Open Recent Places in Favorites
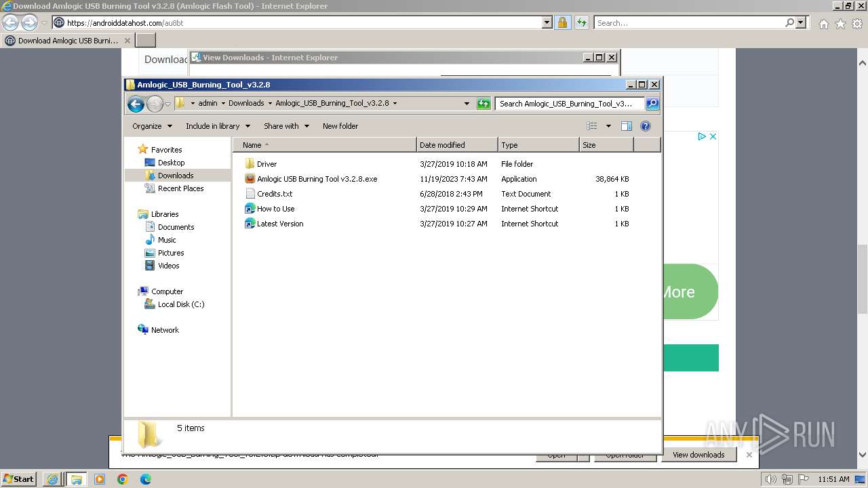 180,188
